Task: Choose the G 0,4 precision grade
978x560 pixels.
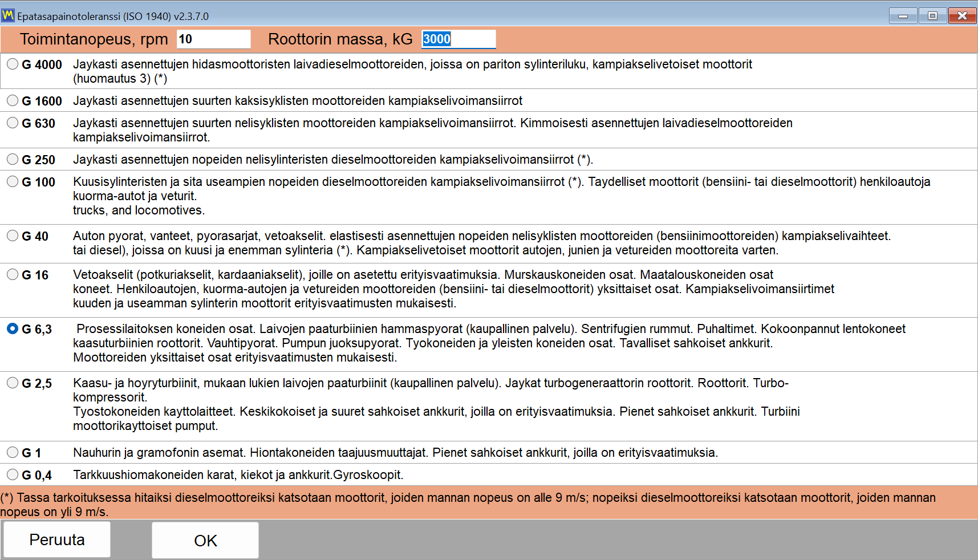Action: click(13, 475)
